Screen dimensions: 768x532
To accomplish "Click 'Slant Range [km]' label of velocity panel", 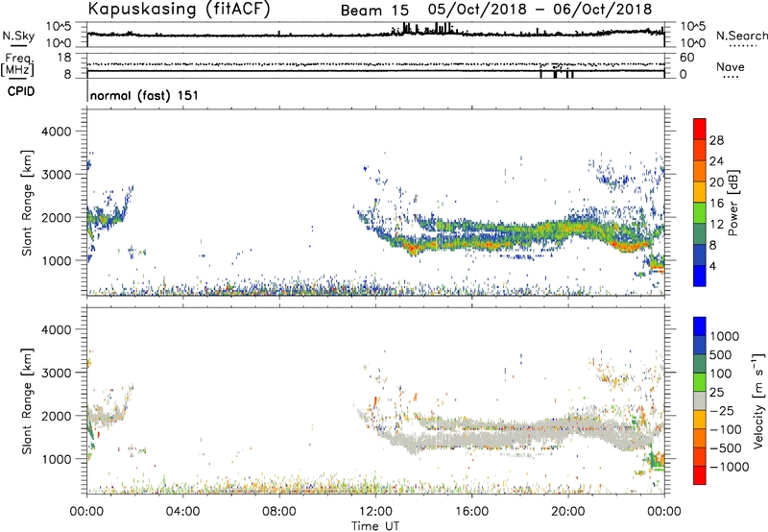I will pos(27,400).
